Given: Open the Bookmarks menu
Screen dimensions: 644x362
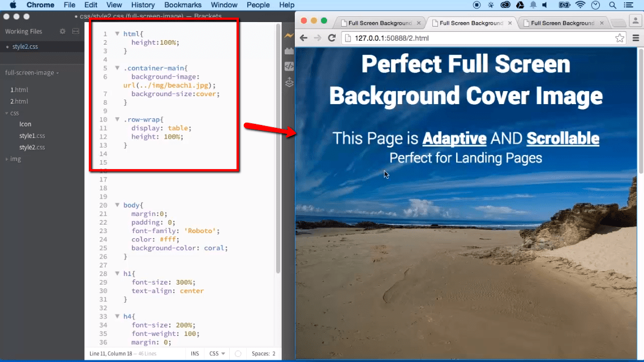Looking at the screenshot, I should pyautogui.click(x=183, y=5).
